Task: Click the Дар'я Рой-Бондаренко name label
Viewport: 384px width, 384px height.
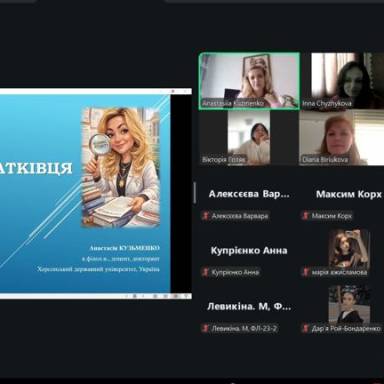Action: coord(346,329)
